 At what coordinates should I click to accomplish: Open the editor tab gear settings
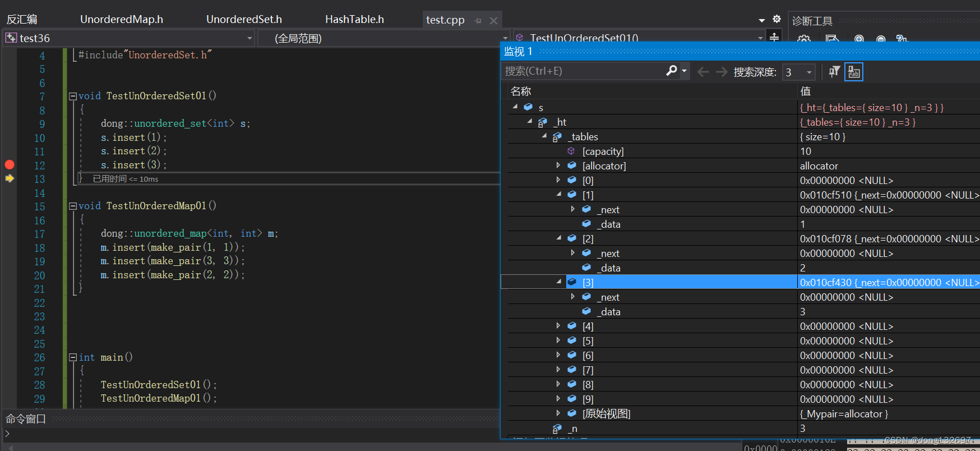[776, 19]
